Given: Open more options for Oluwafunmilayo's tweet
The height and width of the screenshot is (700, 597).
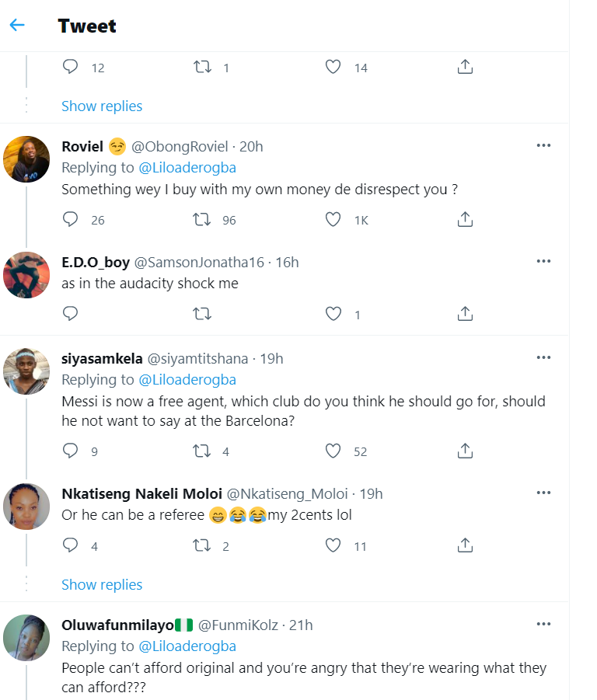Looking at the screenshot, I should coord(543,625).
